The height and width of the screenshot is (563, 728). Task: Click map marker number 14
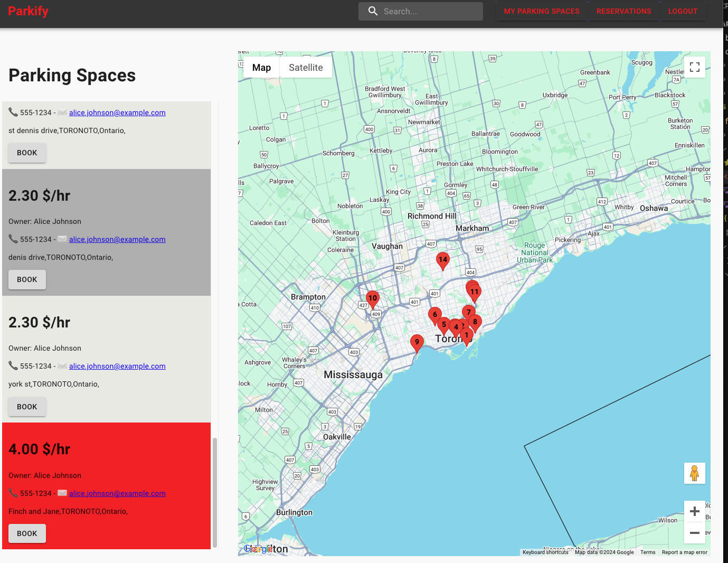442,259
